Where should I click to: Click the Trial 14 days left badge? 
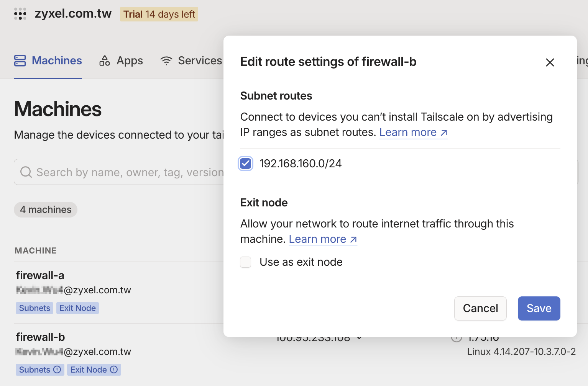point(159,14)
